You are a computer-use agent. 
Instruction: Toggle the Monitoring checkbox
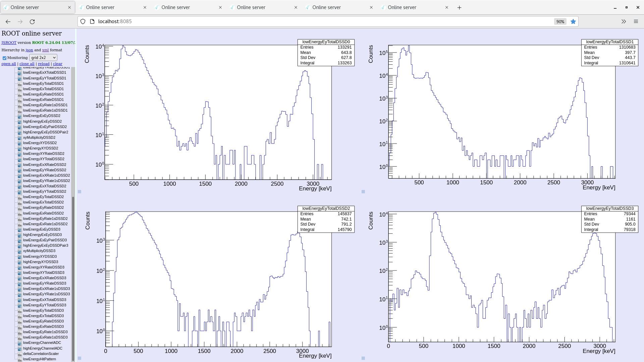(5, 58)
